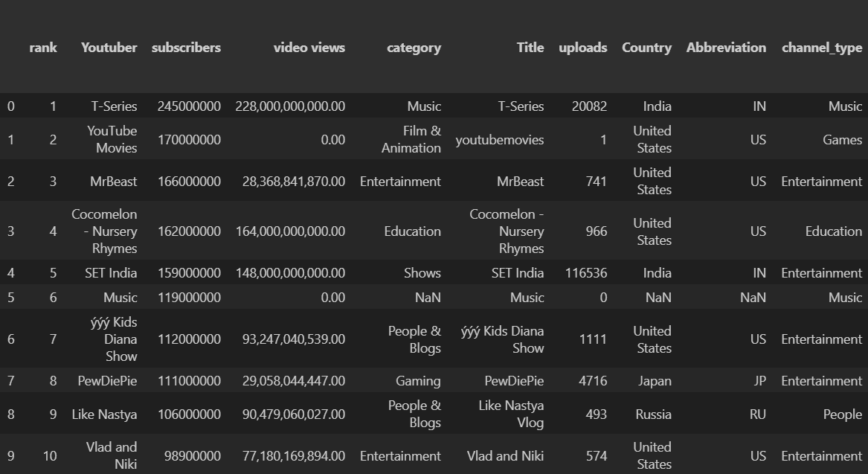Click the 'Abbreviation' column header
The width and height of the screenshot is (868, 474).
pyautogui.click(x=726, y=48)
